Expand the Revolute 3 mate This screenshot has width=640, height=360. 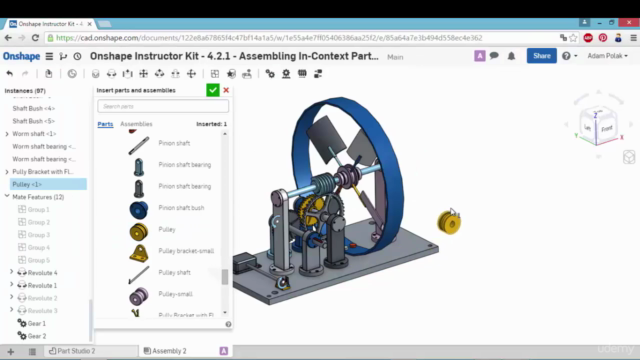point(12,310)
